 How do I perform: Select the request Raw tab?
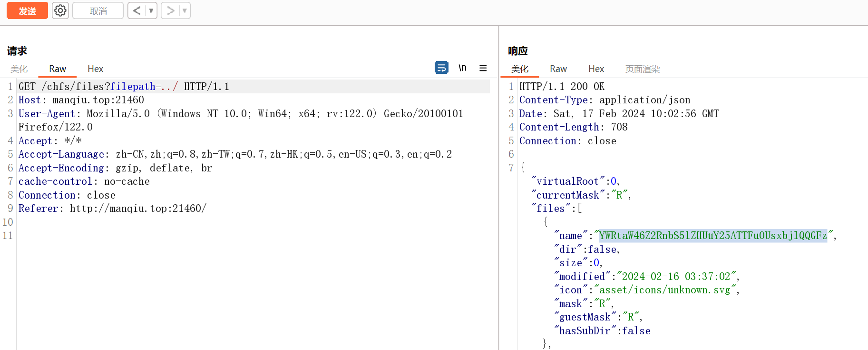coord(58,69)
